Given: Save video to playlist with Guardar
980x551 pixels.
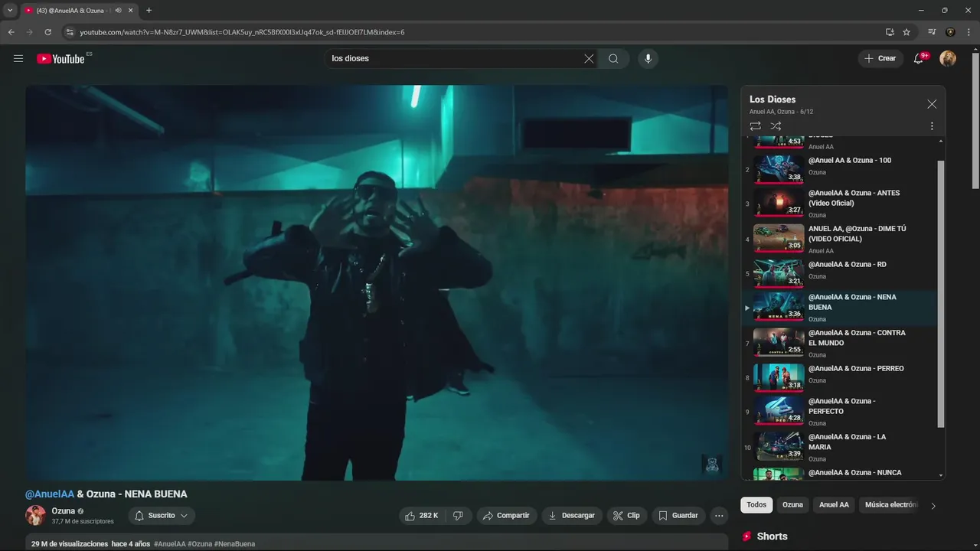Looking at the screenshot, I should tap(678, 516).
